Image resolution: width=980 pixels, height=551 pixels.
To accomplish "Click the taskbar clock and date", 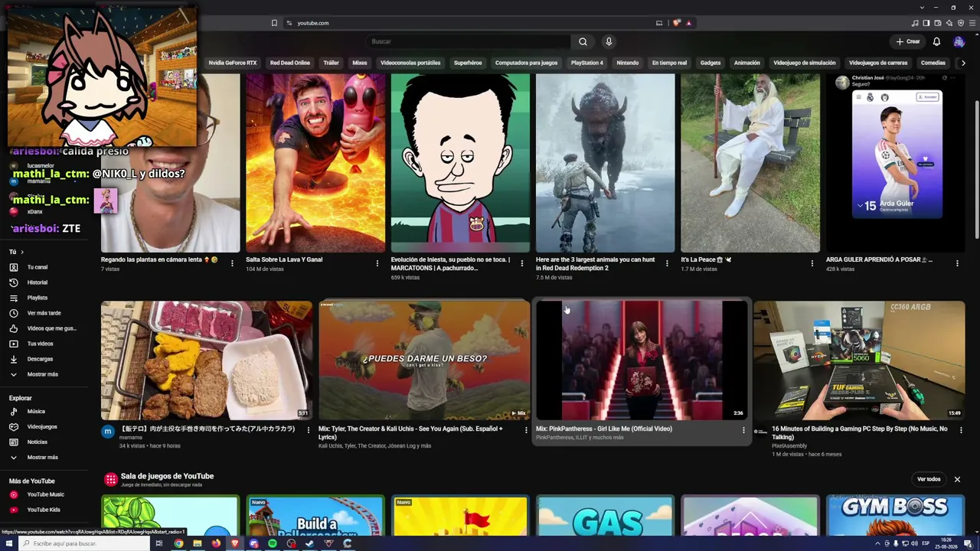I will coord(946,543).
